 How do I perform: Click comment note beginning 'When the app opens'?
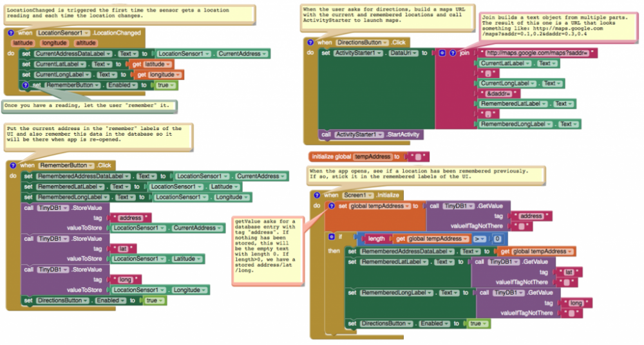(426, 174)
